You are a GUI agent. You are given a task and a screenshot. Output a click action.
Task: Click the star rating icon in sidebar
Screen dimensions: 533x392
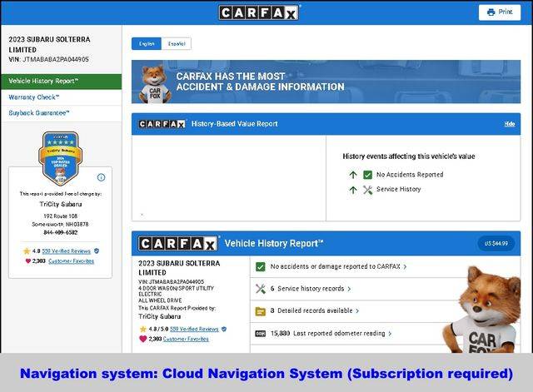27,251
